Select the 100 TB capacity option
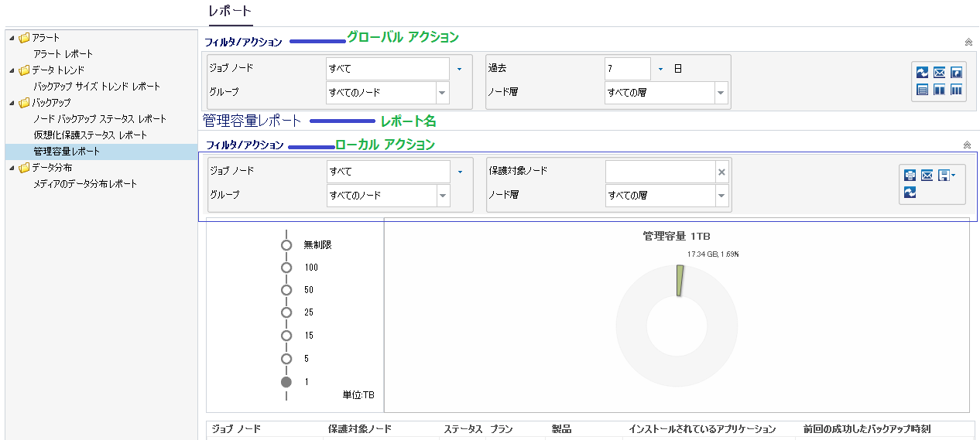 pyautogui.click(x=286, y=268)
